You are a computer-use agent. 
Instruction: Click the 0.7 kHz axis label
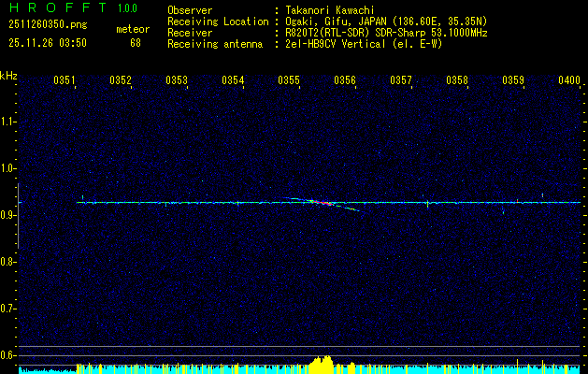7,309
